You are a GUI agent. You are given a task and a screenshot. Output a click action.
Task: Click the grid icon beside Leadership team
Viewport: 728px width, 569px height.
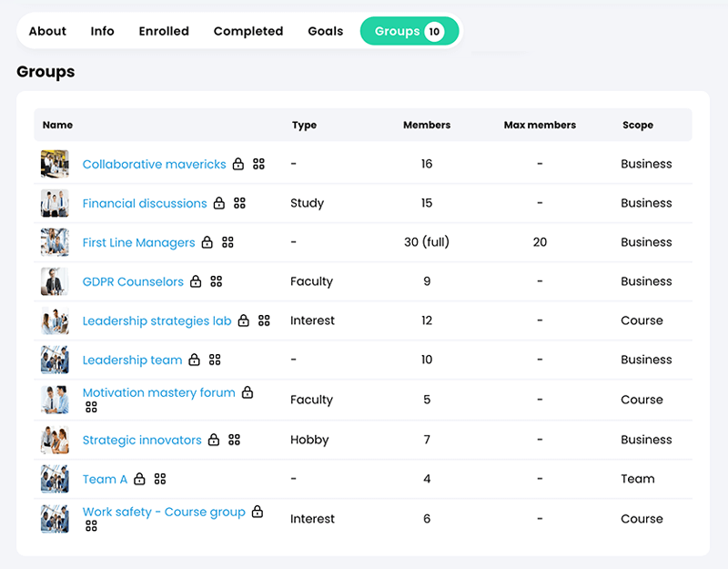click(x=216, y=360)
